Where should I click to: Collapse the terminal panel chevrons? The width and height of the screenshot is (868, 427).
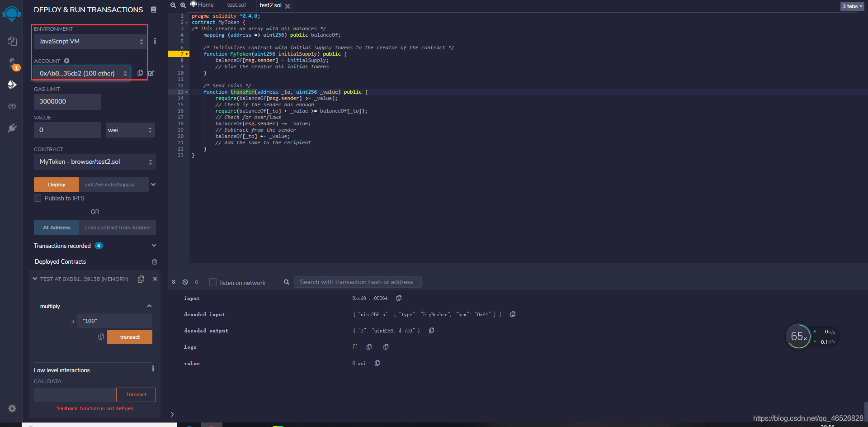173,282
